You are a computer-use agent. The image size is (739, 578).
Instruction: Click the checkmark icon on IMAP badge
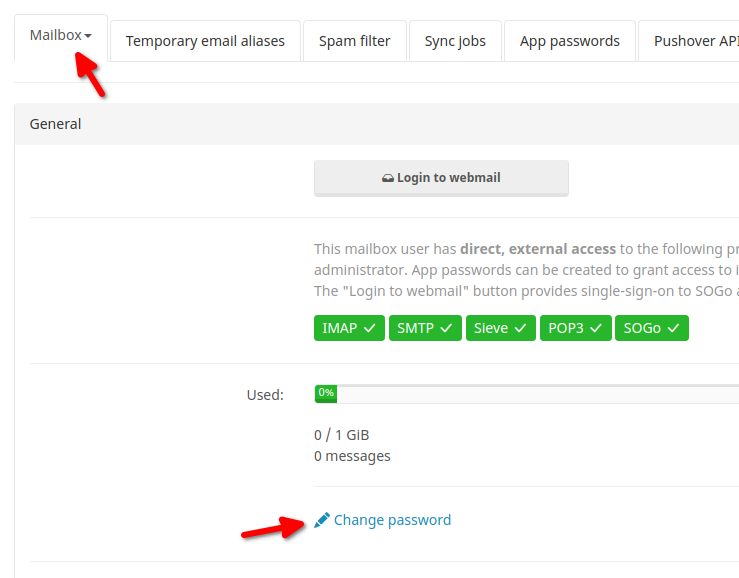pyautogui.click(x=370, y=328)
